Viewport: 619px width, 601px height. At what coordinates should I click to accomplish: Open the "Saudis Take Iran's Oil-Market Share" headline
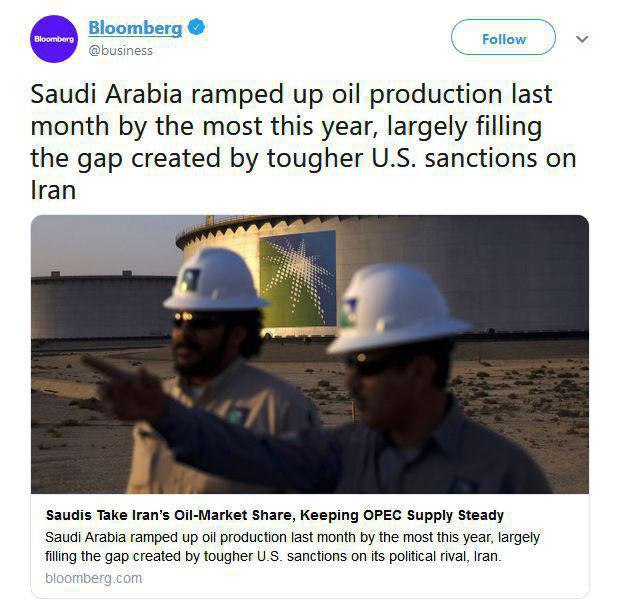click(275, 516)
